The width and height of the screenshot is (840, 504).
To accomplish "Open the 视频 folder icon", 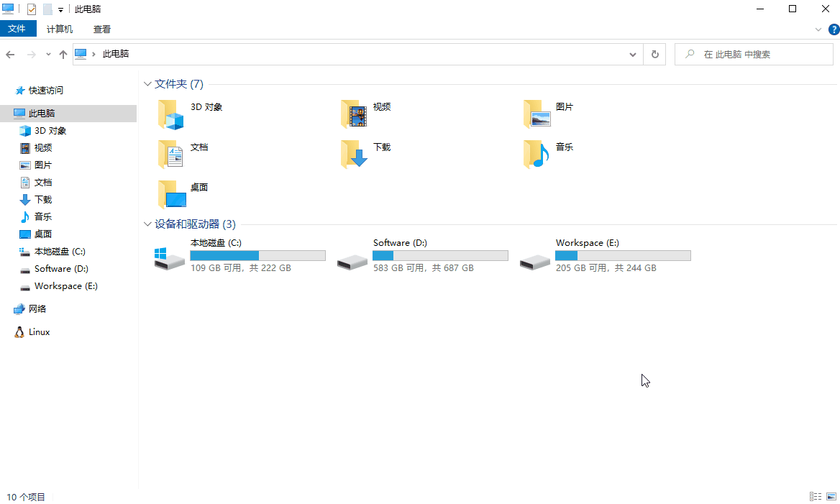I will [x=354, y=114].
